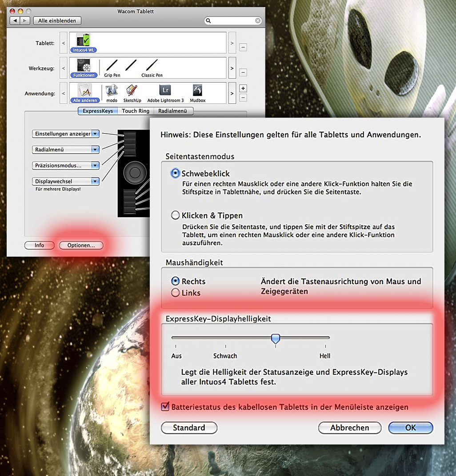Confirm options with OK button

pos(410,428)
